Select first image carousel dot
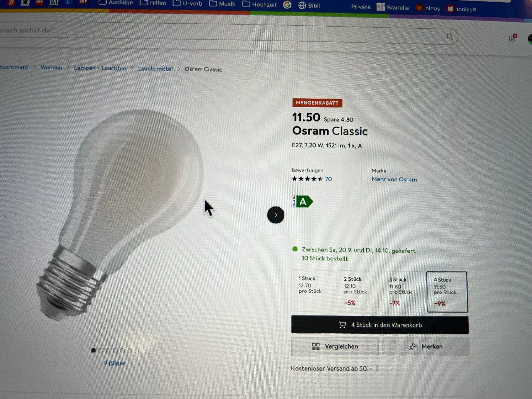 (x=93, y=350)
